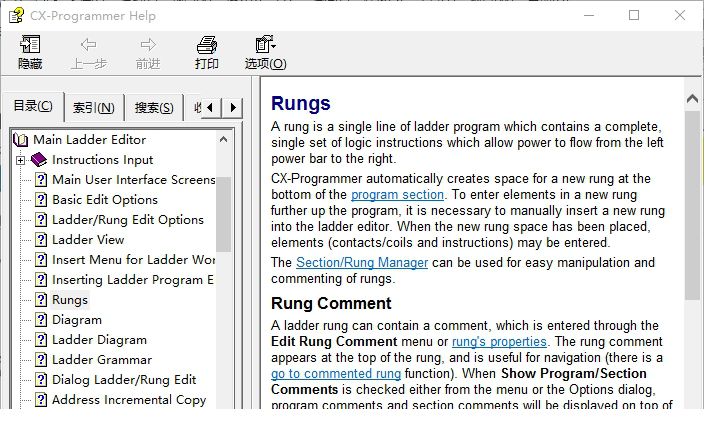Click the topic icon beside Insert Menu for Ladder
This screenshot has width=704, height=425.
[41, 259]
